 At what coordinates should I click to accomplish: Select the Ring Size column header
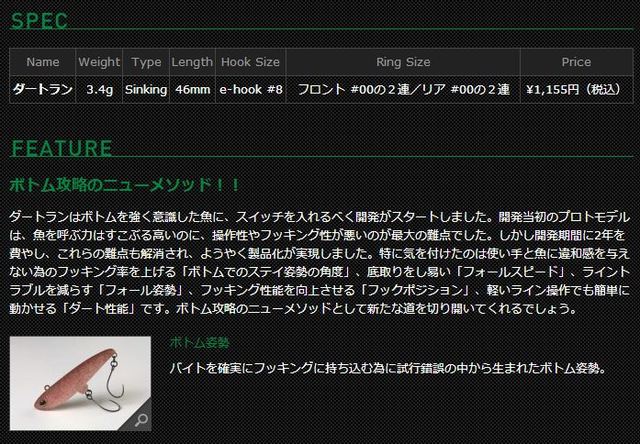pos(403,62)
